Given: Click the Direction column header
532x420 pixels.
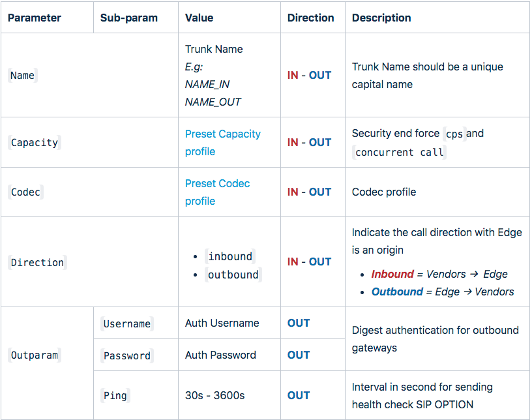Looking at the screenshot, I should [310, 18].
